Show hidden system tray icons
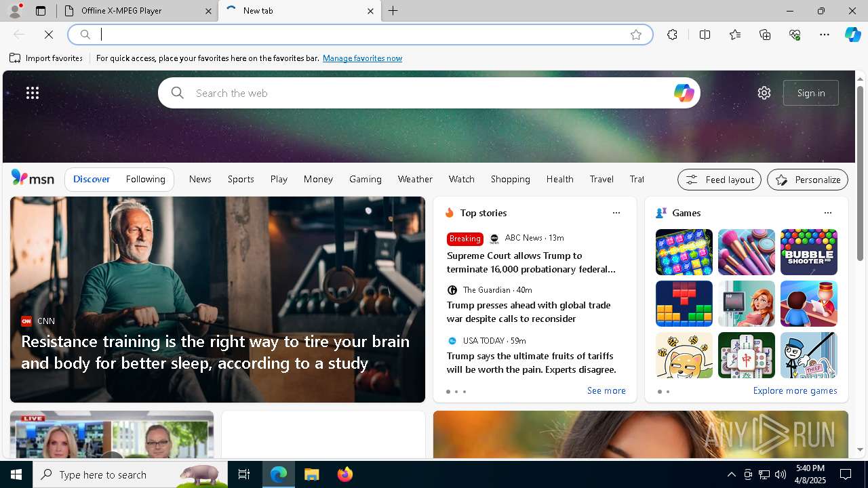Viewport: 868px width, 488px height. pyautogui.click(x=731, y=474)
